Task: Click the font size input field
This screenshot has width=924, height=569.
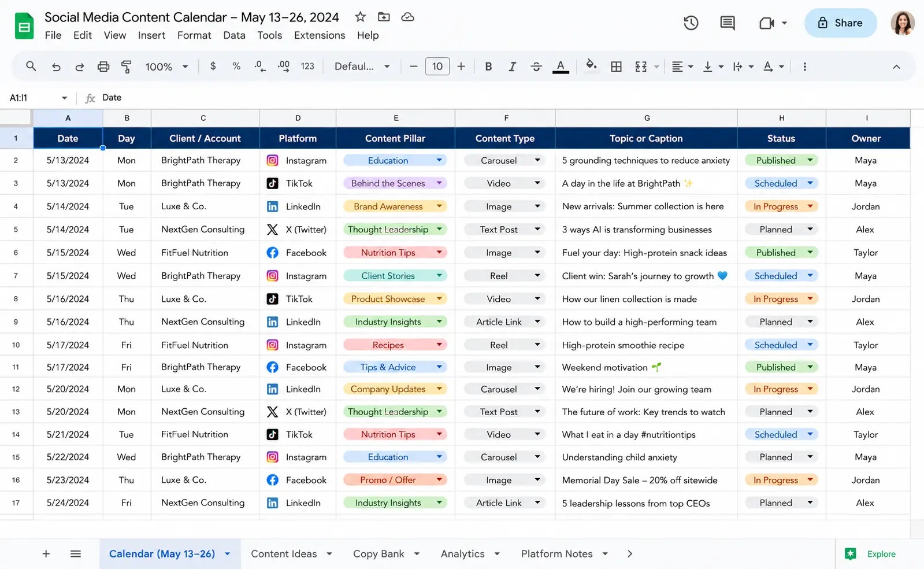Action: [437, 66]
